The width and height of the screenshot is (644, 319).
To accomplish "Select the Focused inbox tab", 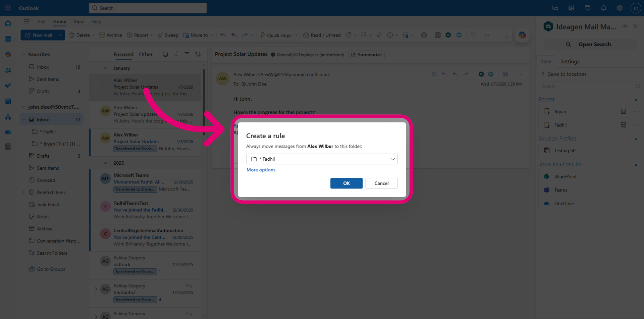I will 123,54.
